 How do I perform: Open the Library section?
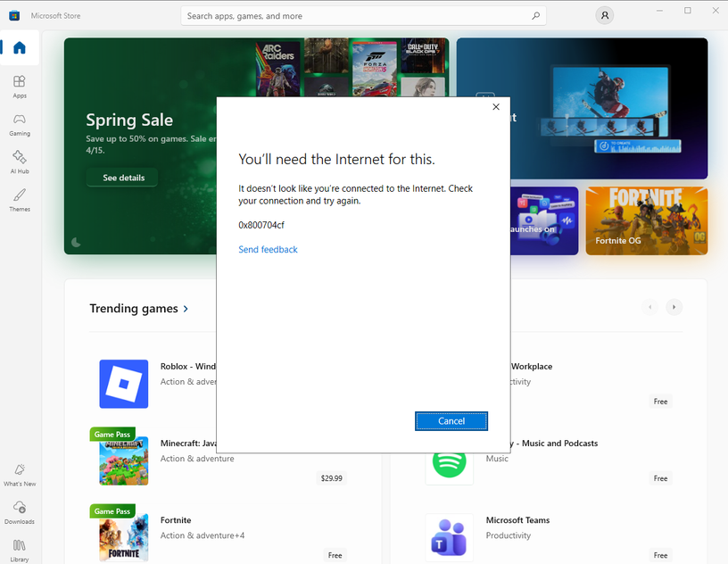pos(20,551)
